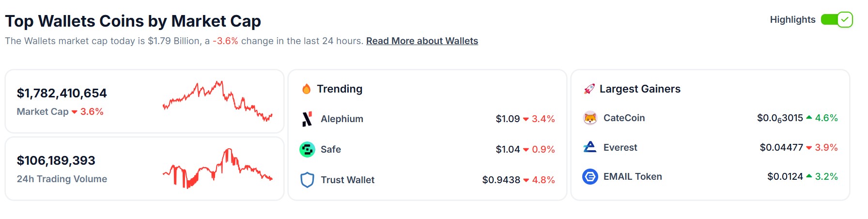
Task: Open the EMAIL Token coin page
Action: coord(633,176)
